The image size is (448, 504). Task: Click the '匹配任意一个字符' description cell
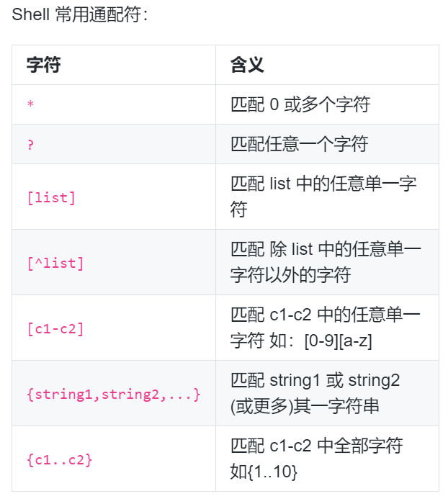(x=300, y=144)
